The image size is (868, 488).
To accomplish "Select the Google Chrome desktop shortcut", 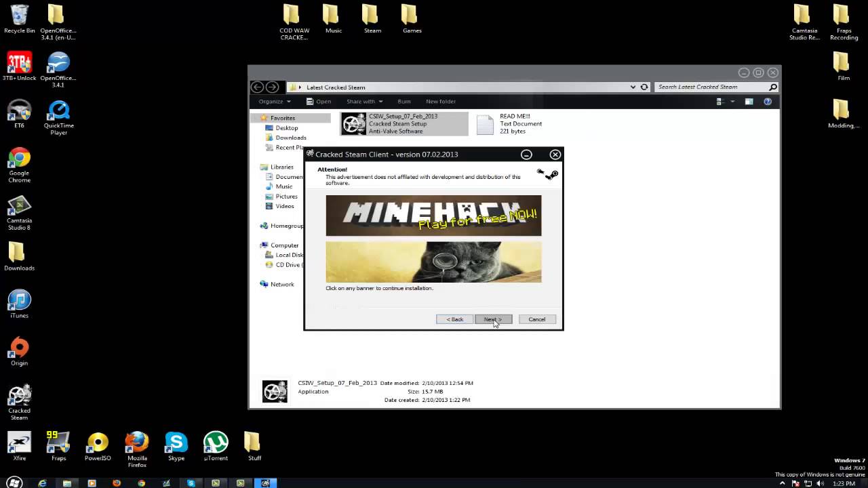I will click(19, 165).
